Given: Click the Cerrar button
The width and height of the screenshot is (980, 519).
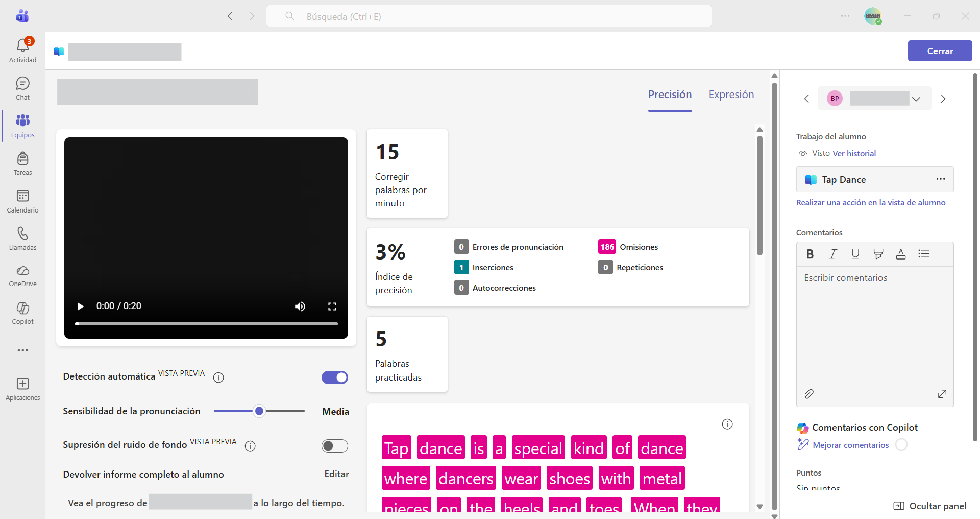Looking at the screenshot, I should pos(940,51).
